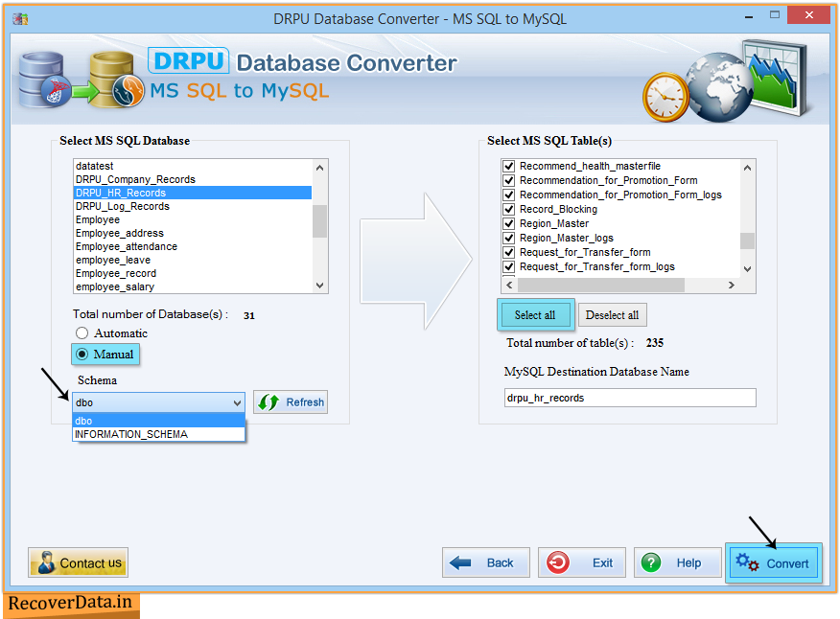Uncheck the Region_Master checkbox
Screen dimensions: 840x619
(509, 223)
